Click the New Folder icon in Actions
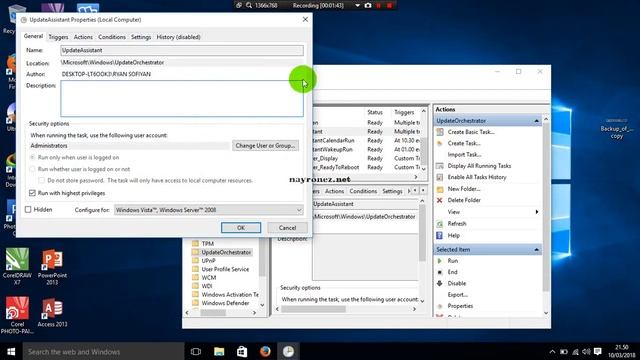The image size is (640, 360). [440, 189]
